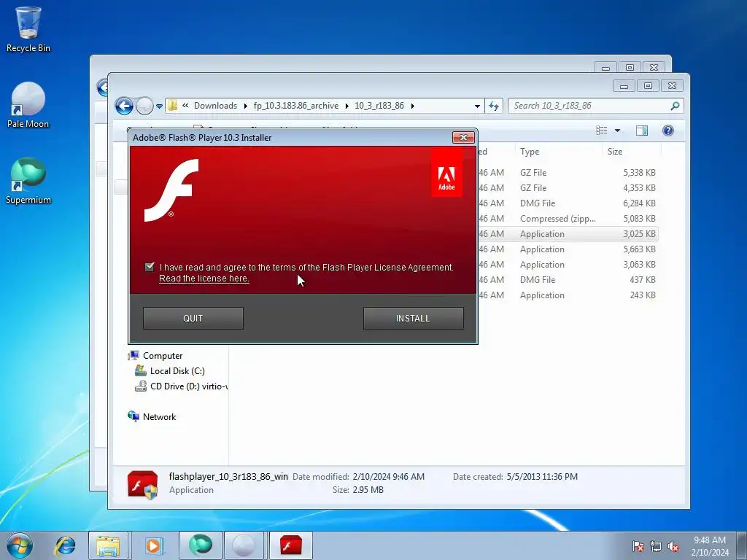Click the Windows Explorer taskbar button
This screenshot has width=747, height=560.
point(108,545)
